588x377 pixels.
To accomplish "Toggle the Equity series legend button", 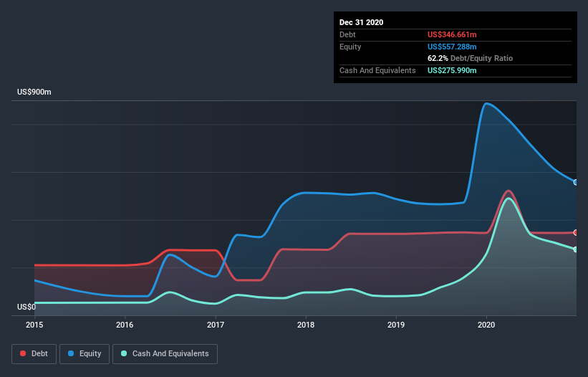I will click(x=85, y=354).
